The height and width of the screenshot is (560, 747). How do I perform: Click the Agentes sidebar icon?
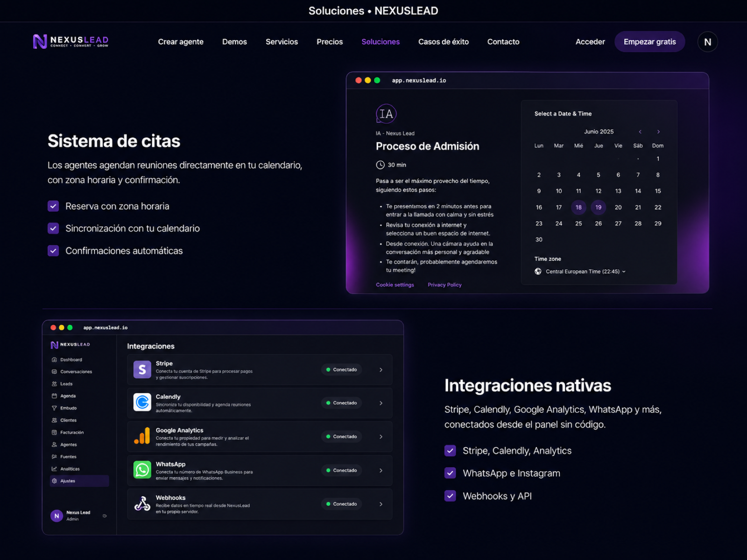click(x=54, y=445)
